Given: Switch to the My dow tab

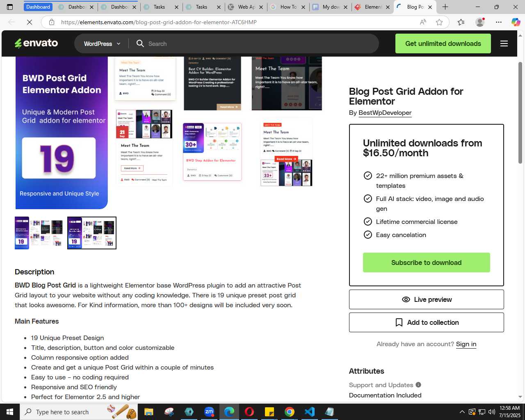Looking at the screenshot, I should pos(330,7).
